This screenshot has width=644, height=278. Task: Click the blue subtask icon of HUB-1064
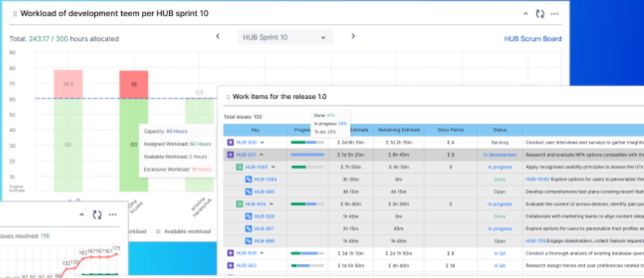248,179
